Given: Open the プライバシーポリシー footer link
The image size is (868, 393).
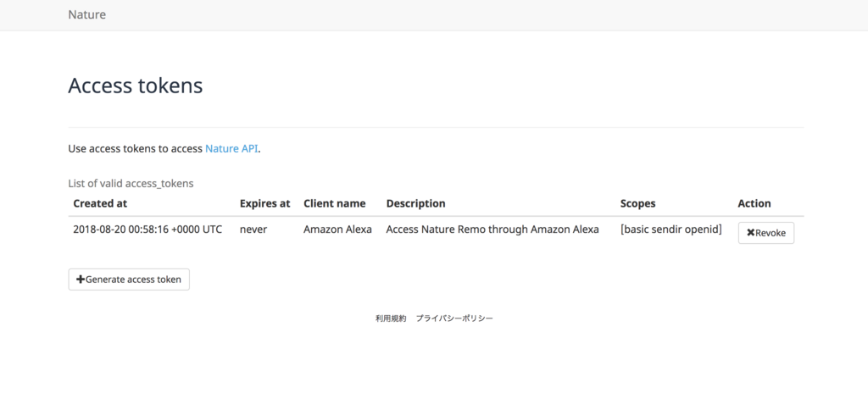Looking at the screenshot, I should click(x=454, y=318).
